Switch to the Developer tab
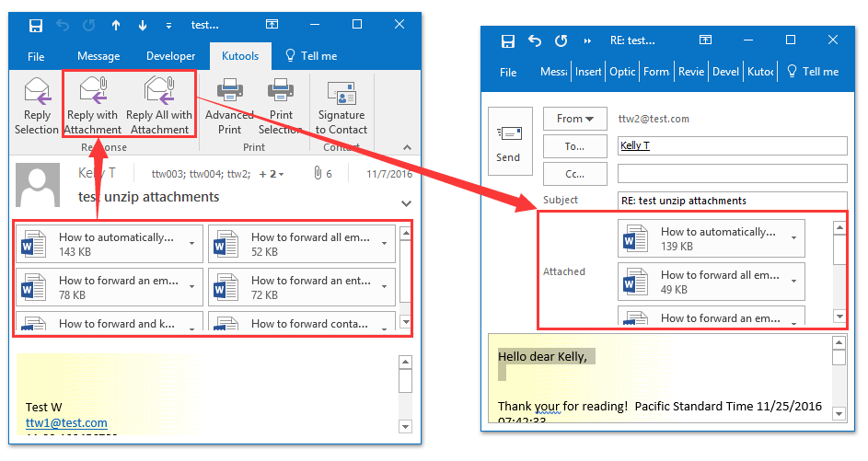Screen dimensions: 868x461 tap(171, 56)
